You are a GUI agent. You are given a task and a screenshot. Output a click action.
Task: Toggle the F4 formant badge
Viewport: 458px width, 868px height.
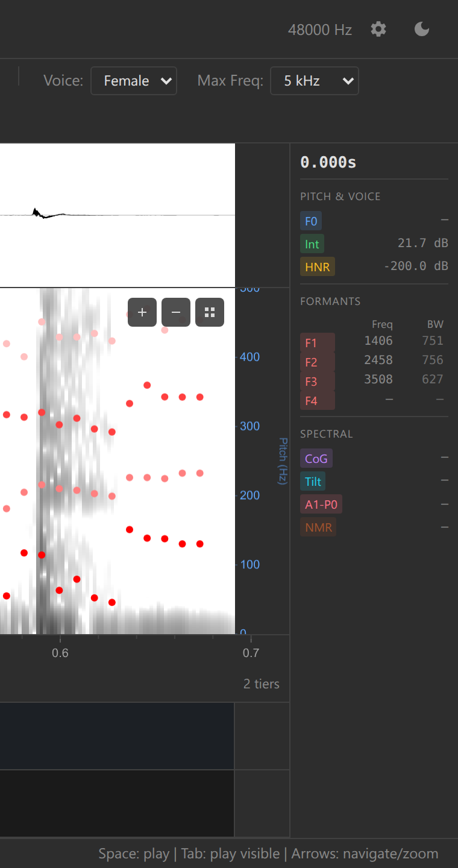(317, 401)
